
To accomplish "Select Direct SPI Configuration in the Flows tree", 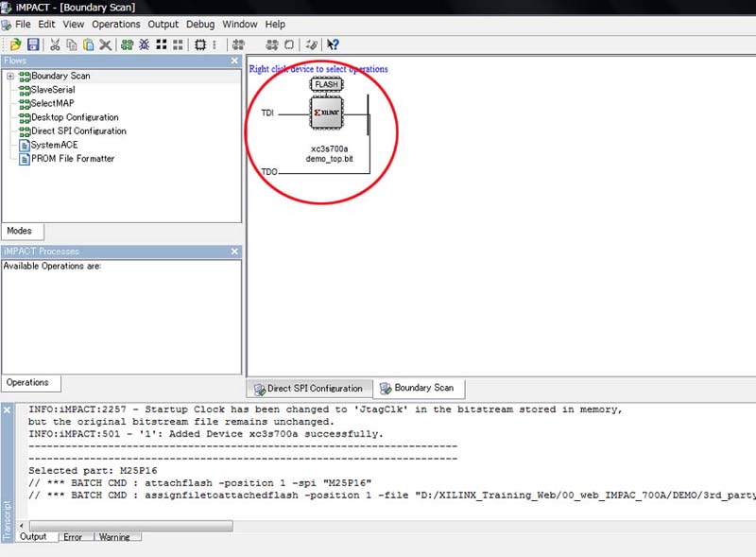I will (x=78, y=131).
